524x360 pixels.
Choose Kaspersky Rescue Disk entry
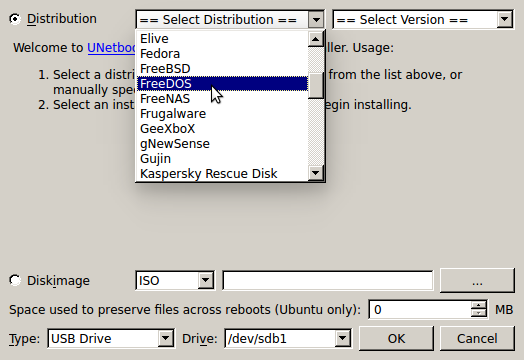click(222, 173)
